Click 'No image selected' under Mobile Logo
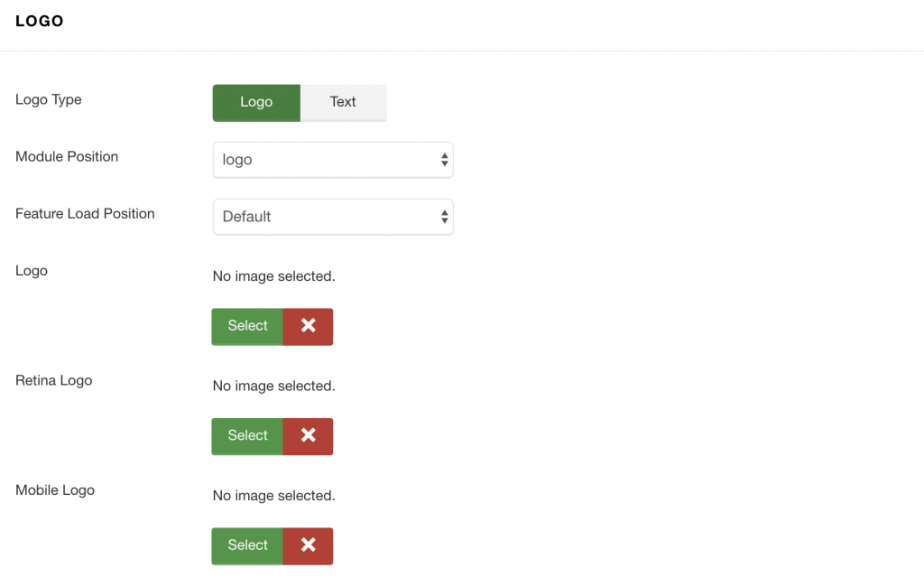The height and width of the screenshot is (587, 924). click(x=273, y=495)
